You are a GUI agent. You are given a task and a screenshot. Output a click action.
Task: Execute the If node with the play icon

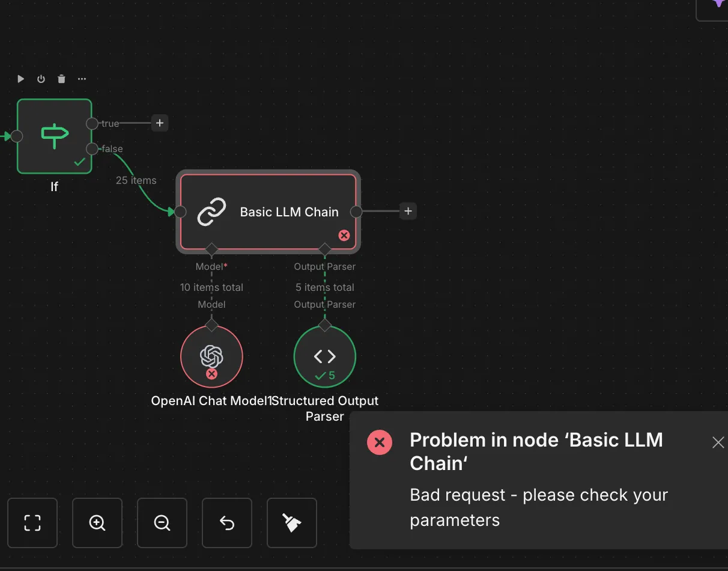(x=20, y=79)
